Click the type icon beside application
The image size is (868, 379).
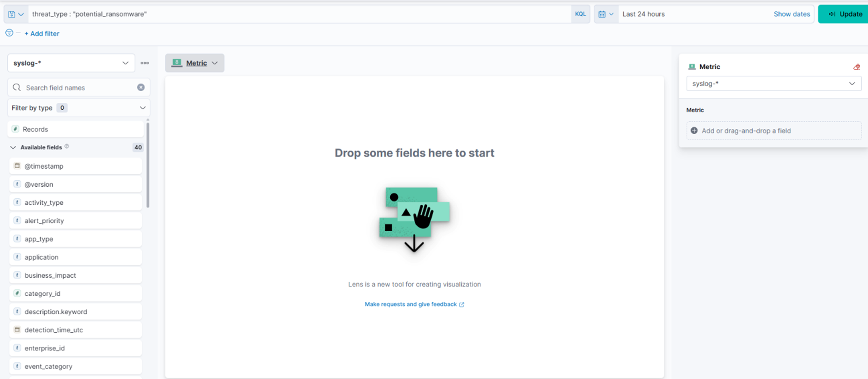17,257
